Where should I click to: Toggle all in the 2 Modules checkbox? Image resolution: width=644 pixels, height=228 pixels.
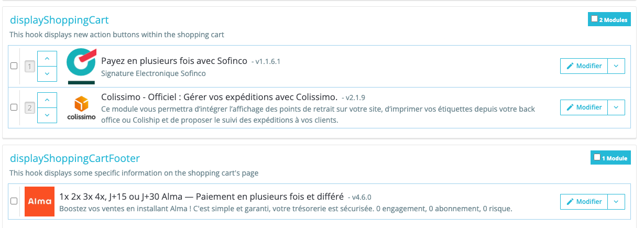[594, 19]
